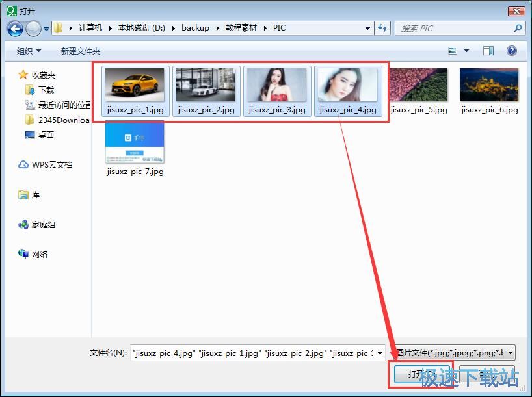The height and width of the screenshot is (397, 532).
Task: Click the 家庭组 homegroup icon
Action: [x=23, y=224]
